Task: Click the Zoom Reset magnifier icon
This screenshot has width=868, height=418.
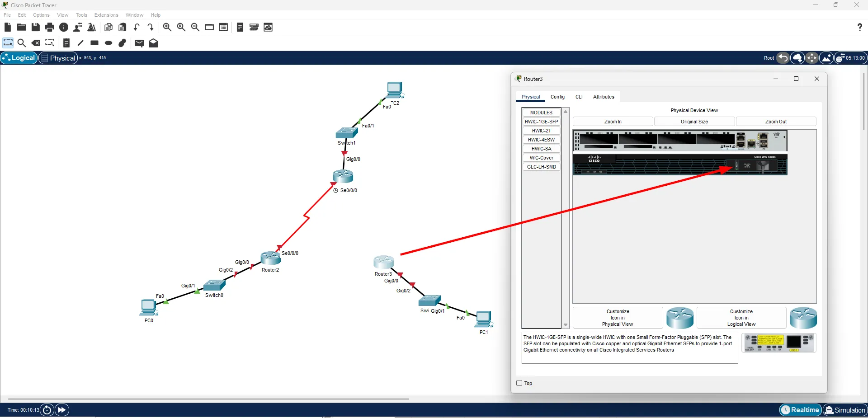Action: [x=181, y=27]
